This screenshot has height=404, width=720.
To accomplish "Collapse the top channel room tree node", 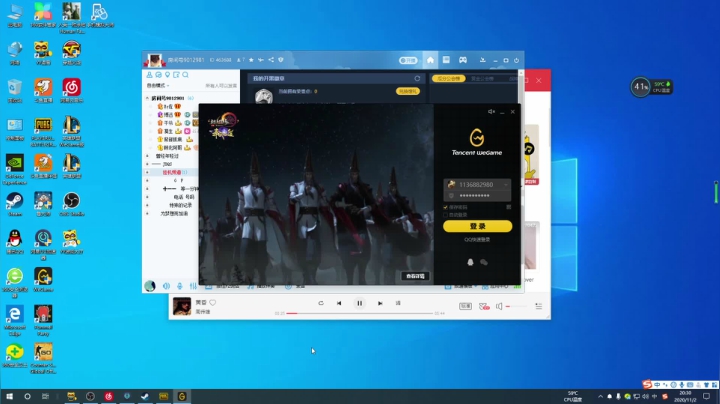I will [147, 98].
